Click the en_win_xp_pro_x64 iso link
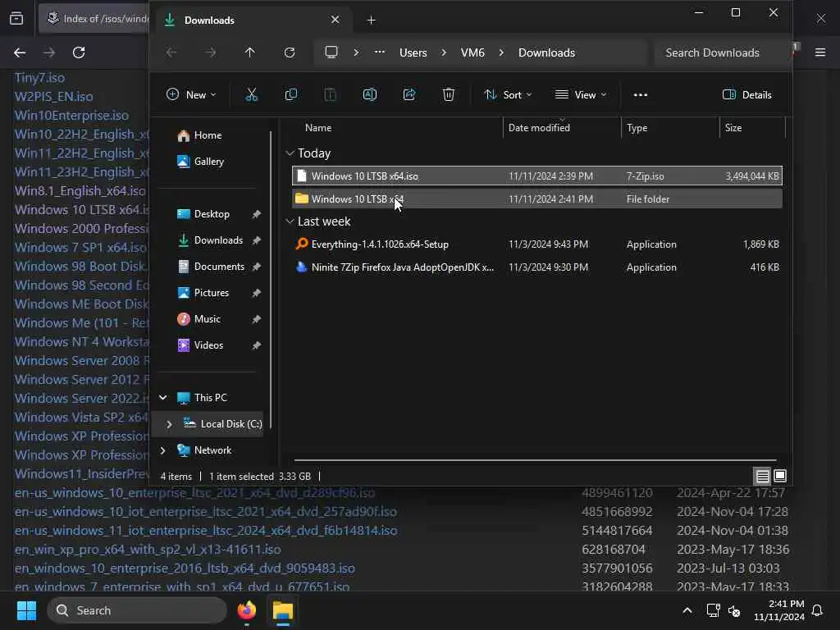 click(148, 549)
